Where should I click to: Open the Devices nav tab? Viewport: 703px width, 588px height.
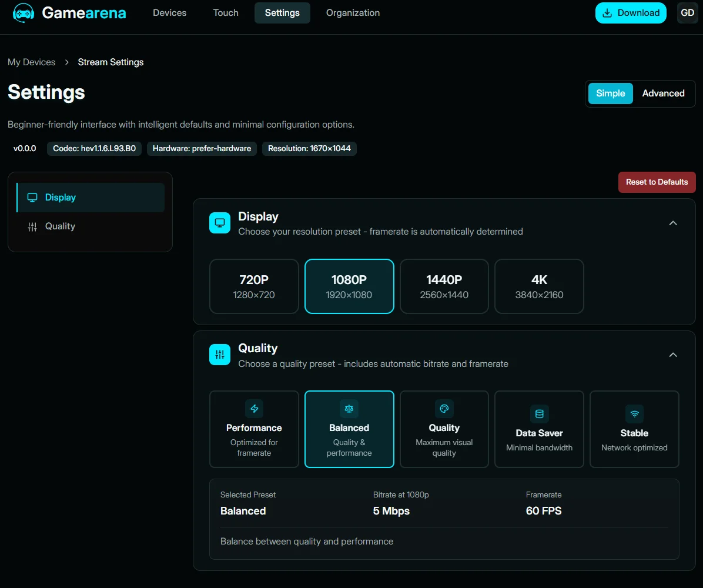click(169, 13)
